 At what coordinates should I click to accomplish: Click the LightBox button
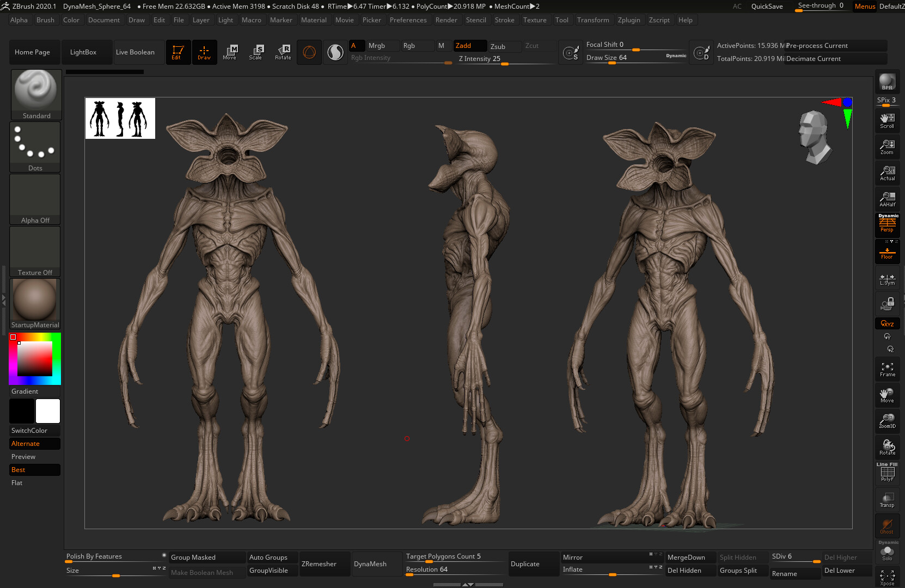(x=87, y=52)
